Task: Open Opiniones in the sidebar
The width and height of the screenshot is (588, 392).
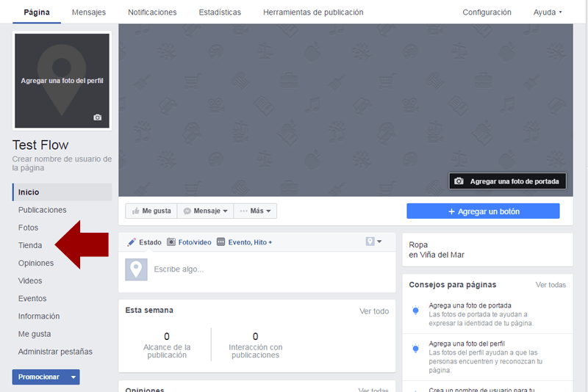Action: [36, 264]
